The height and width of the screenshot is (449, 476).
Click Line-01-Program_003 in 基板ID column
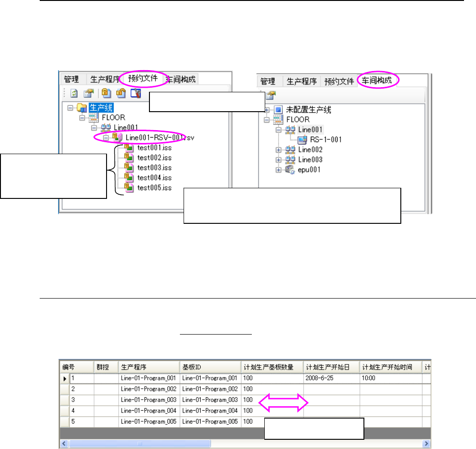pos(211,400)
